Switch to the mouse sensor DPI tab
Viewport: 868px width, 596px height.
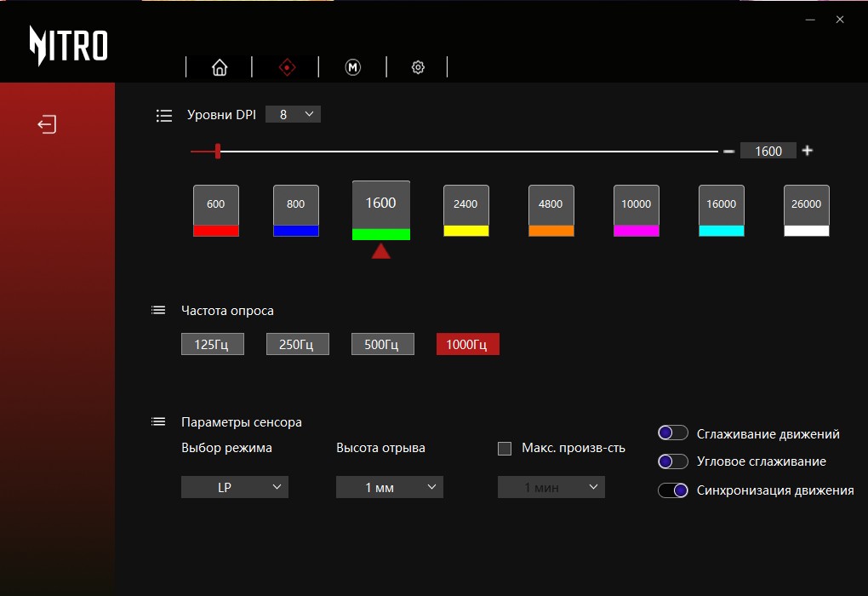click(x=287, y=67)
